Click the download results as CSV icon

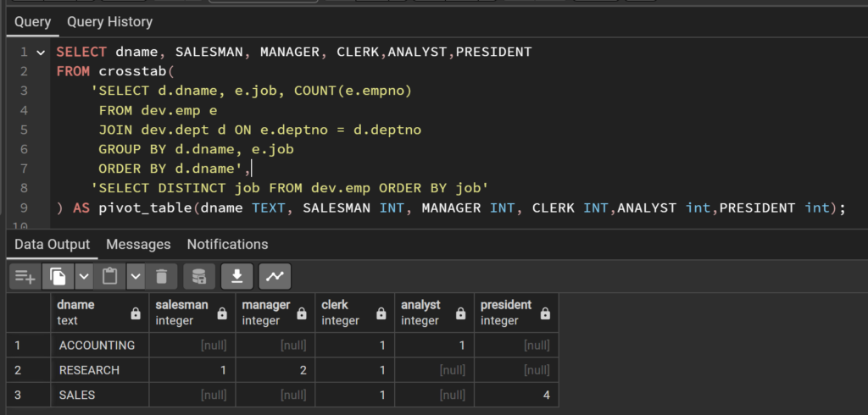tap(237, 276)
